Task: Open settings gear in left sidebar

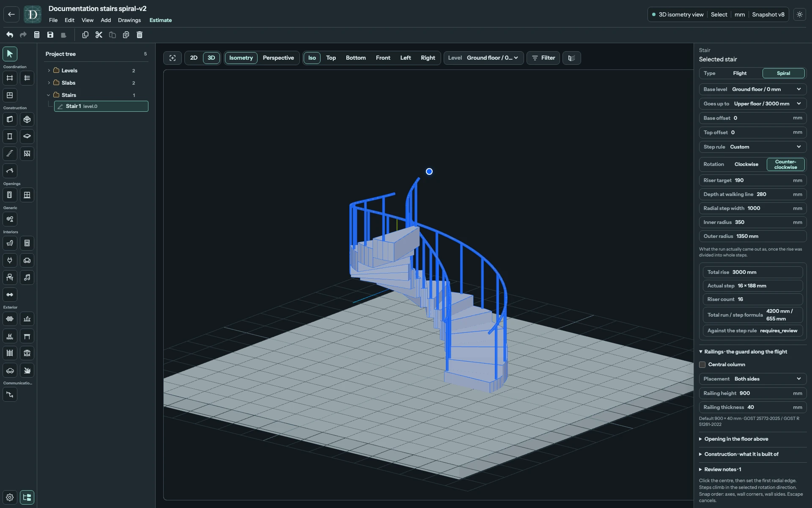Action: 10,497
